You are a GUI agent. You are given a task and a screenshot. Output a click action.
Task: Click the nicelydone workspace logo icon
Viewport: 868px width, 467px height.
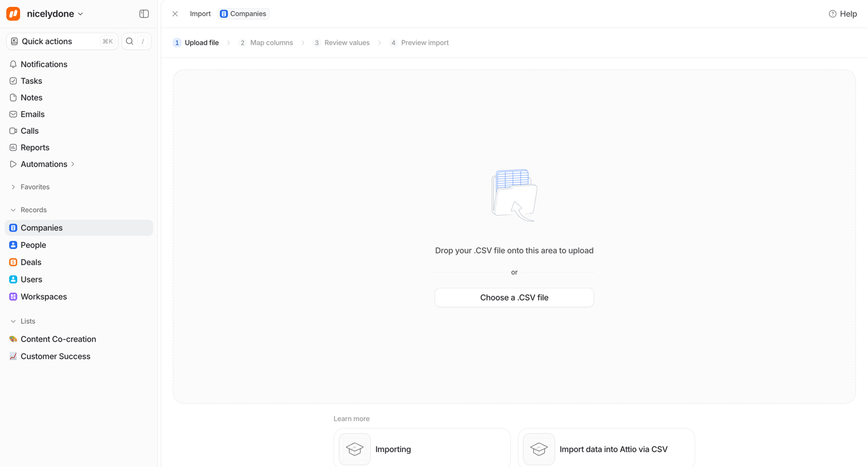(x=13, y=14)
